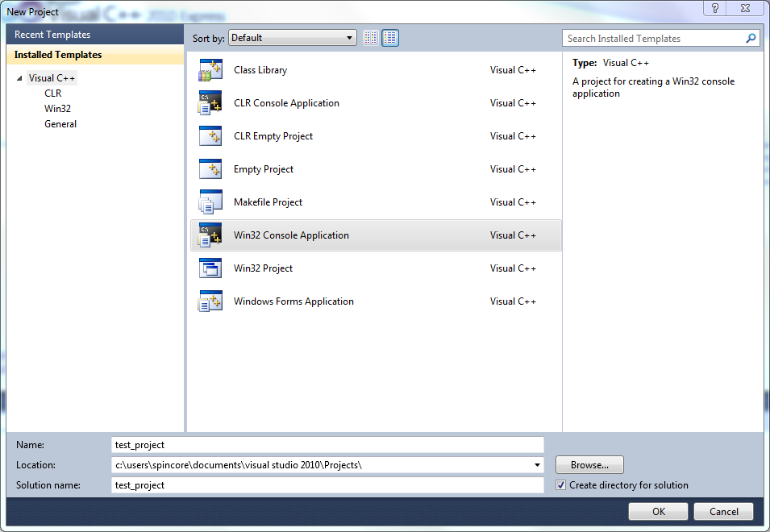Click the CLR Empty Project icon

coord(210,137)
